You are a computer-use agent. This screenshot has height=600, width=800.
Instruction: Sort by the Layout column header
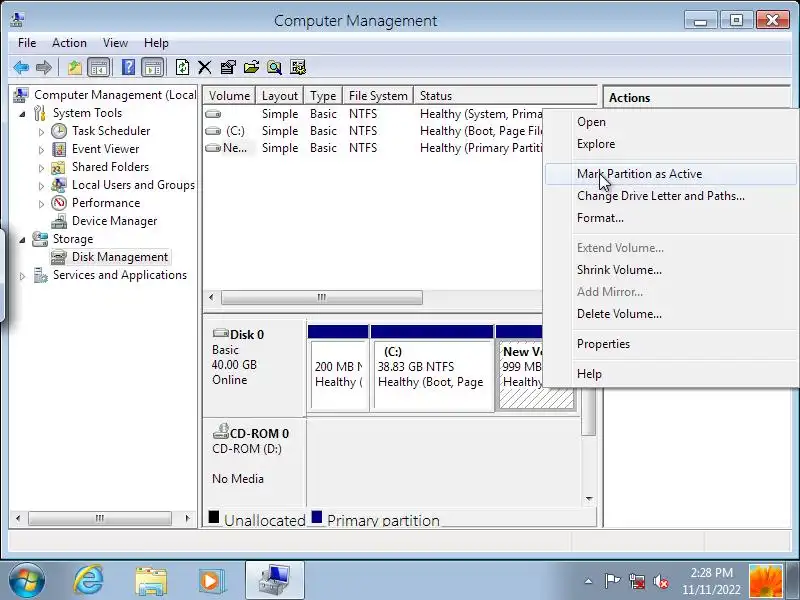(x=280, y=95)
